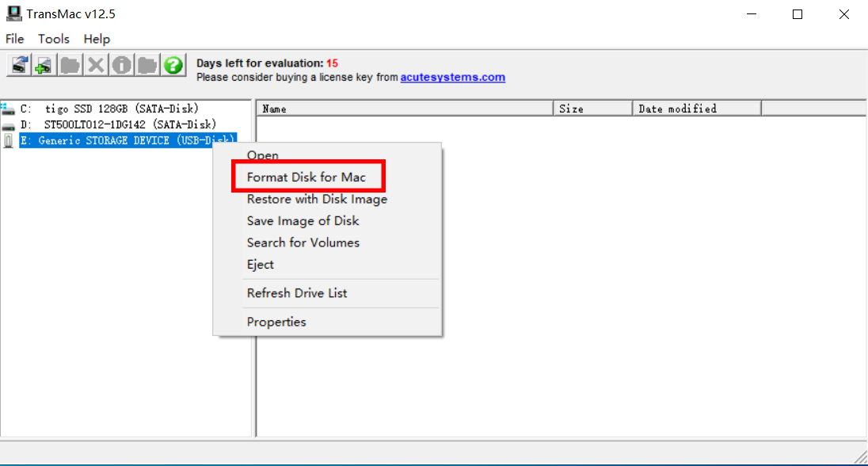The height and width of the screenshot is (466, 868).
Task: Click the window resize grip corner
Action: coord(861,456)
